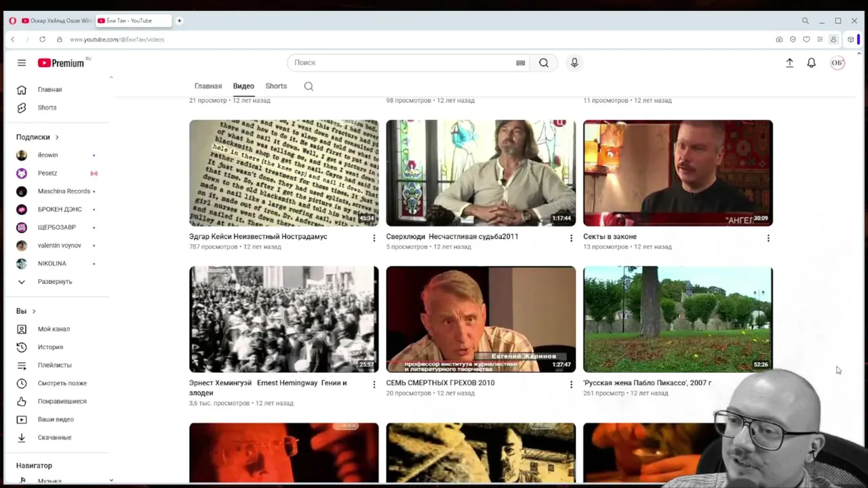Search within channel using magnifier icon
The height and width of the screenshot is (488, 868).
[309, 86]
